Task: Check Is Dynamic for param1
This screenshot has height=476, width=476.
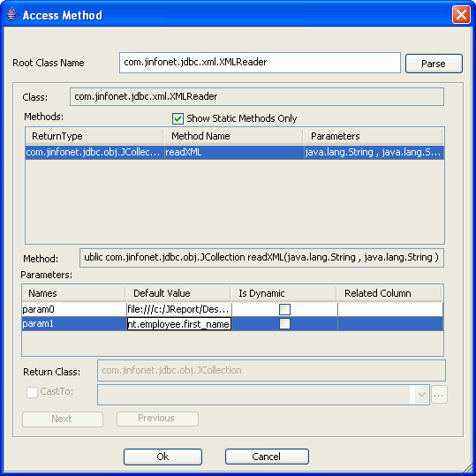Action: click(284, 323)
